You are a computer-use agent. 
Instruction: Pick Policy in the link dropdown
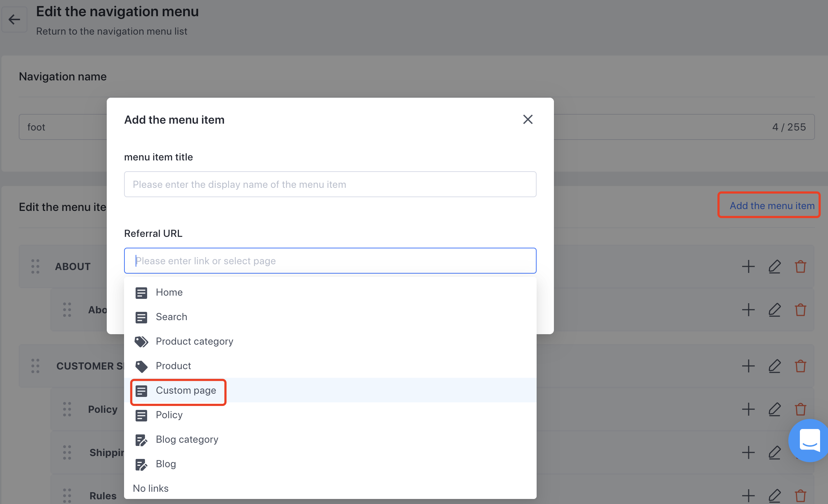[169, 415]
